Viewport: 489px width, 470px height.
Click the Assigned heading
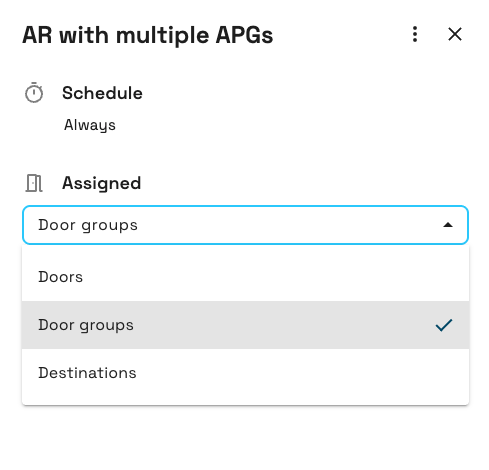tap(102, 183)
